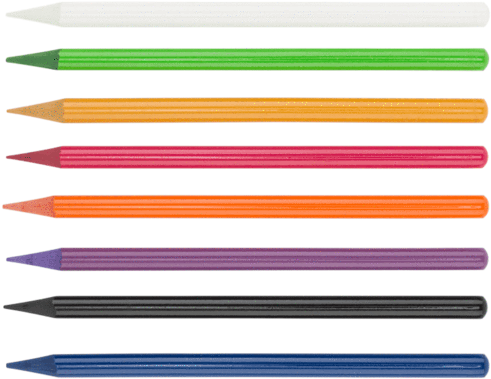The image size is (491, 379).
Task: Click the bright orange pencil
Action: [x=246, y=207]
